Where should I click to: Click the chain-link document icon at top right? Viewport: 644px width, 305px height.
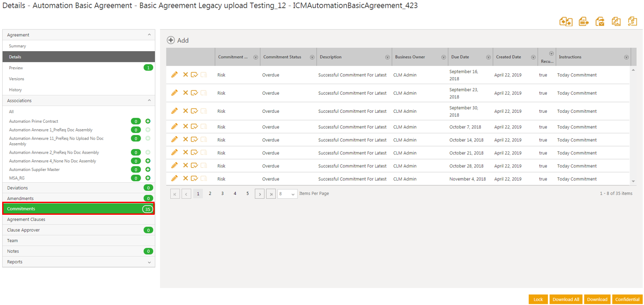click(632, 22)
